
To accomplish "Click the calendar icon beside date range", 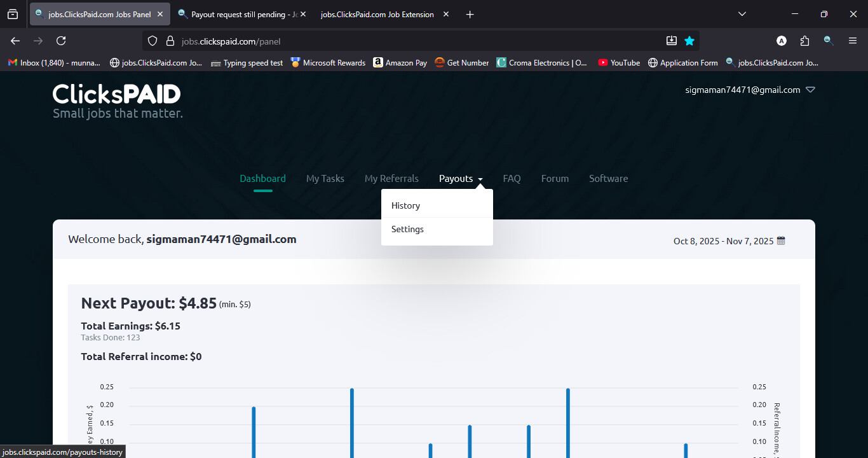I will point(782,240).
